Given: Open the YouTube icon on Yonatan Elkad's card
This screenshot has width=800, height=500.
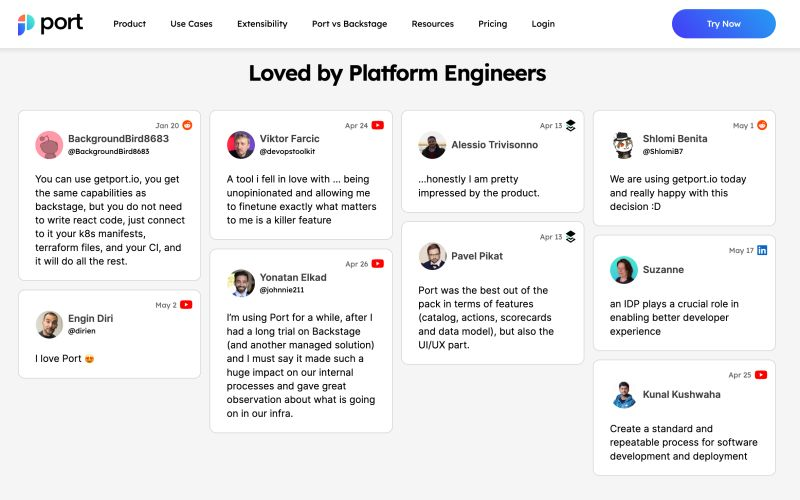Looking at the screenshot, I should point(378,264).
